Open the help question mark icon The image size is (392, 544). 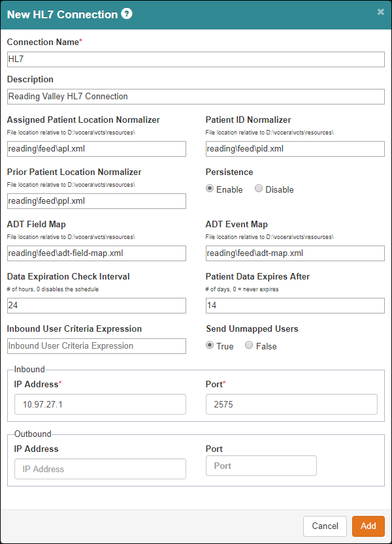127,14
